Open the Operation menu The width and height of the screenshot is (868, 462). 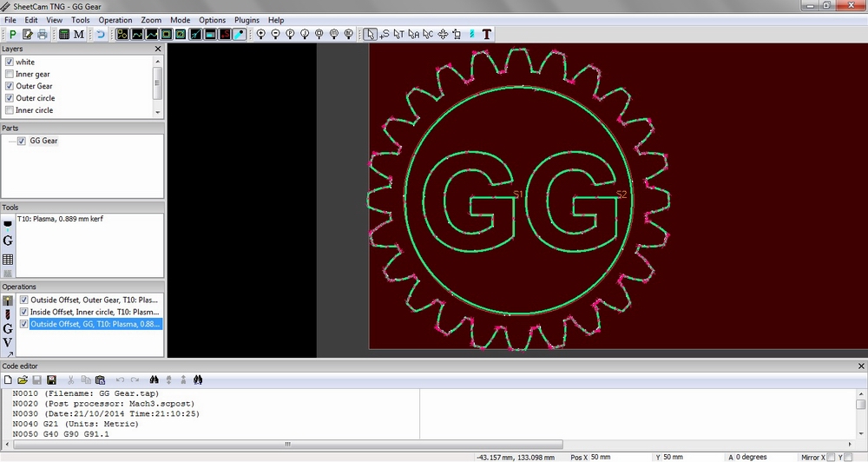115,20
